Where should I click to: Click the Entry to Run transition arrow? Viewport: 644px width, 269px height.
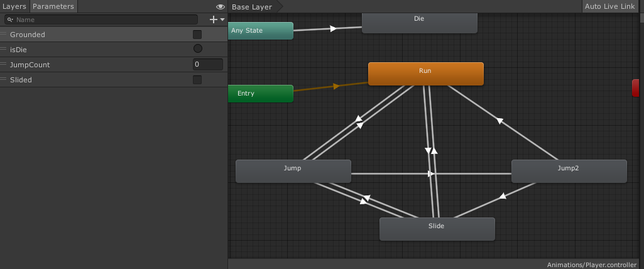(336, 86)
